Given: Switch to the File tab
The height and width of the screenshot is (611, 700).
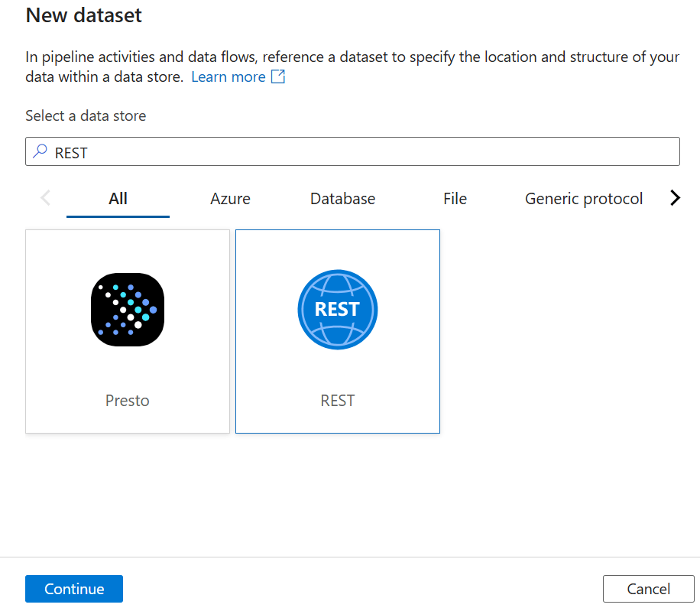Looking at the screenshot, I should (455, 199).
